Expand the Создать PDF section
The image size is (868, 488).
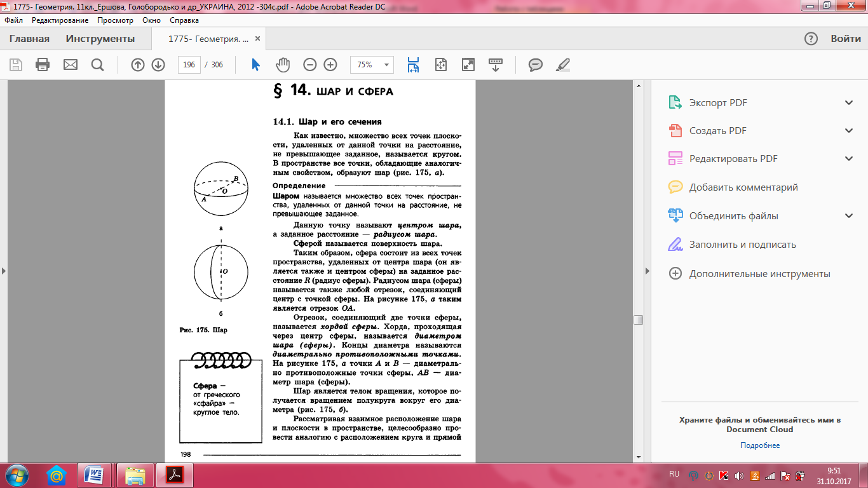point(848,131)
